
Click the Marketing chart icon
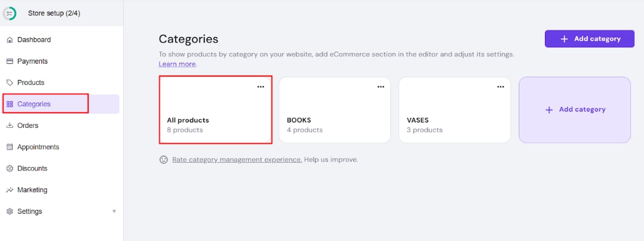click(x=9, y=190)
